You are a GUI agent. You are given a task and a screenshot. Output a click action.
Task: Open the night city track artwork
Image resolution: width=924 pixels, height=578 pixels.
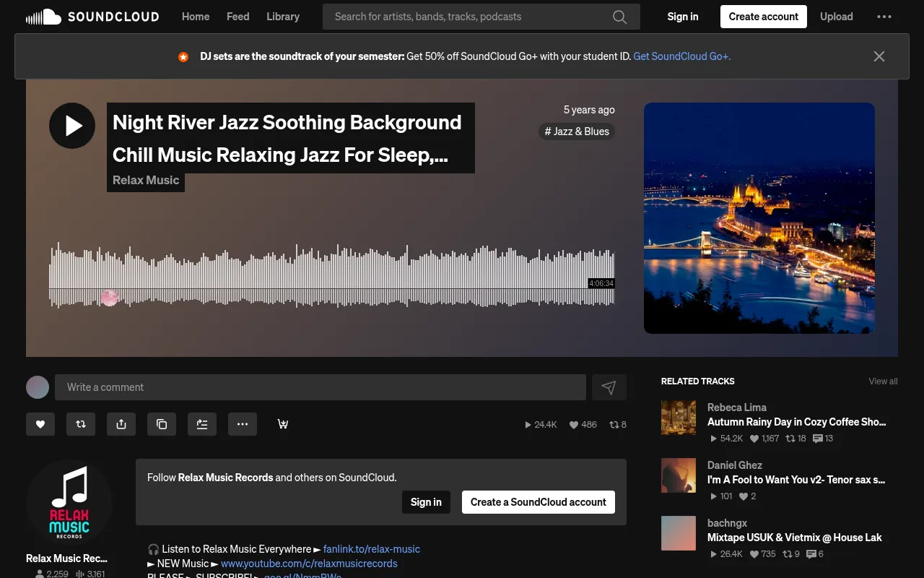[x=759, y=218]
